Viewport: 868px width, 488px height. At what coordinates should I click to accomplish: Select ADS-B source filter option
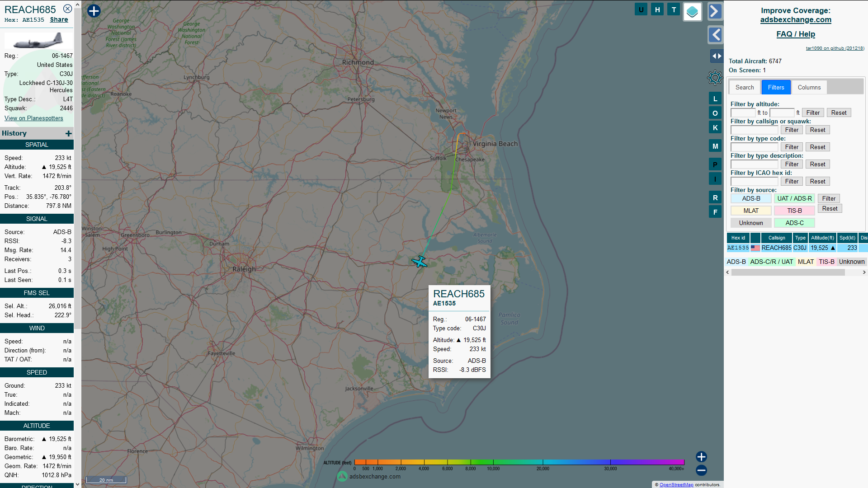[751, 199]
